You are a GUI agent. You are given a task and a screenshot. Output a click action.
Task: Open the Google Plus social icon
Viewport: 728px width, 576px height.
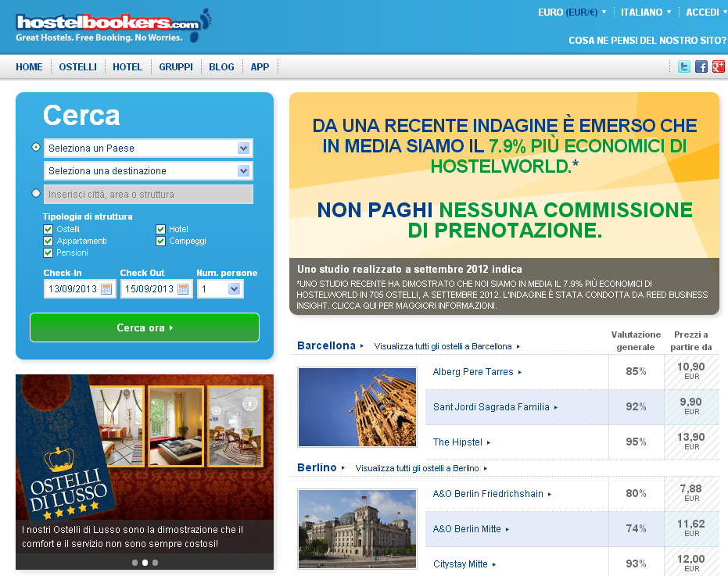coord(719,66)
